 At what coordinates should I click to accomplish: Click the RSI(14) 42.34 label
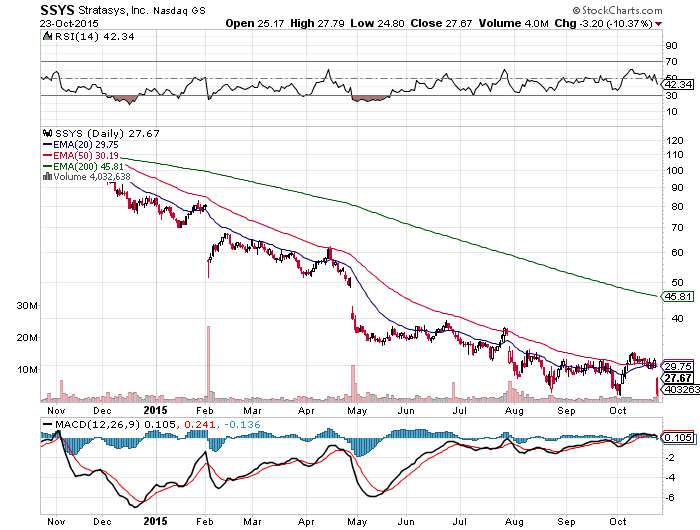94,37
